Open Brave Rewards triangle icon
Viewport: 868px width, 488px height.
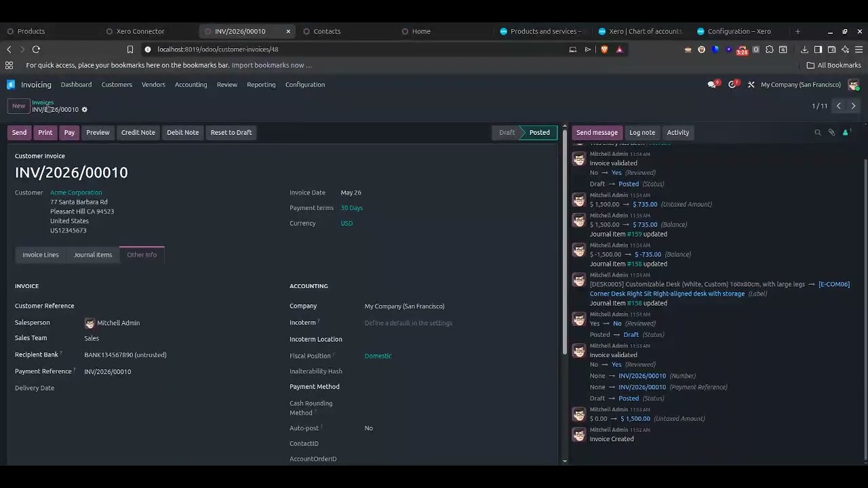click(619, 49)
